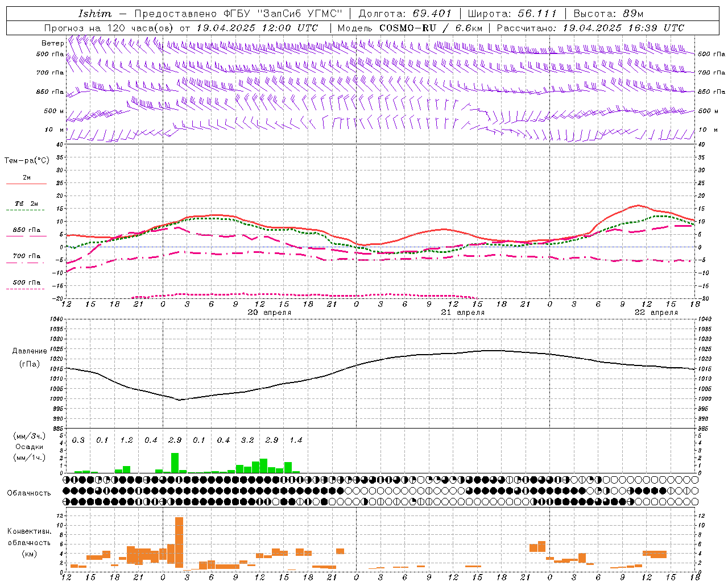Screen dimensions: 728x582
Task: Click the "Прогноз на 120 часа(ов)" header text
Action: point(110,28)
